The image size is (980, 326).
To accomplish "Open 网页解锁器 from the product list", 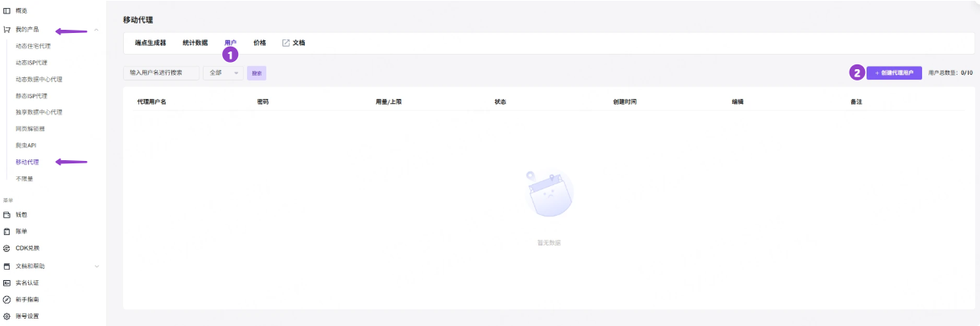I will [x=31, y=129].
